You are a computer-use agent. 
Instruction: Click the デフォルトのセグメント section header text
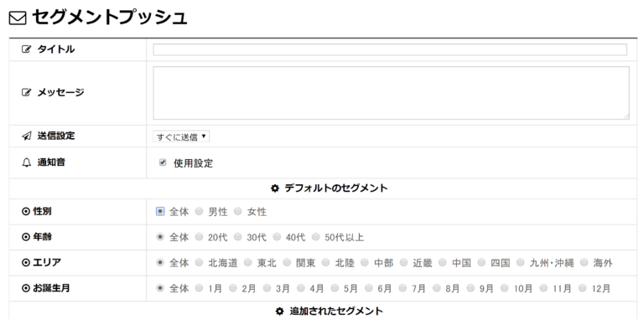pos(336,188)
